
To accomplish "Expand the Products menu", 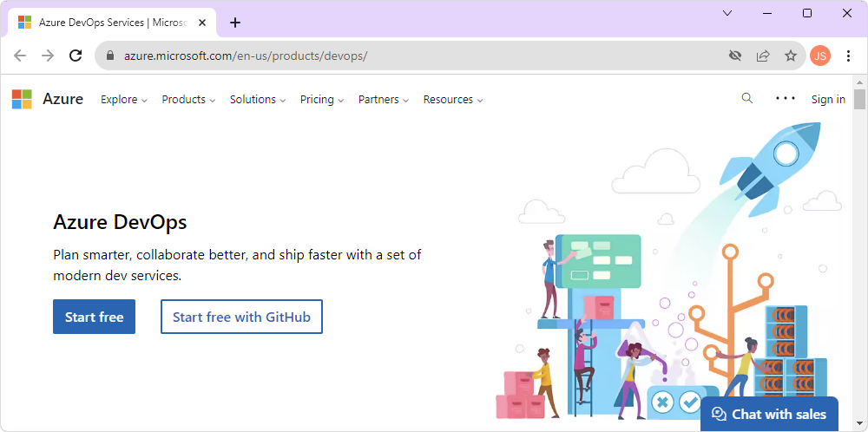I will click(188, 100).
